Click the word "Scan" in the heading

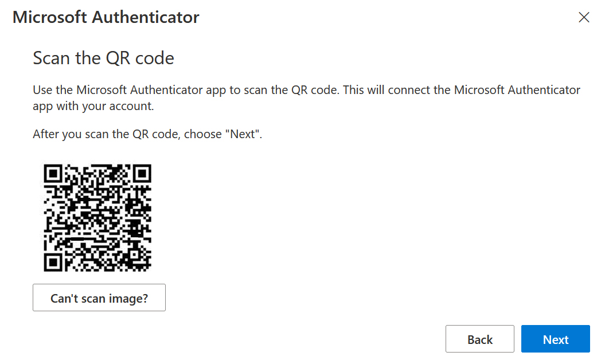(51, 58)
